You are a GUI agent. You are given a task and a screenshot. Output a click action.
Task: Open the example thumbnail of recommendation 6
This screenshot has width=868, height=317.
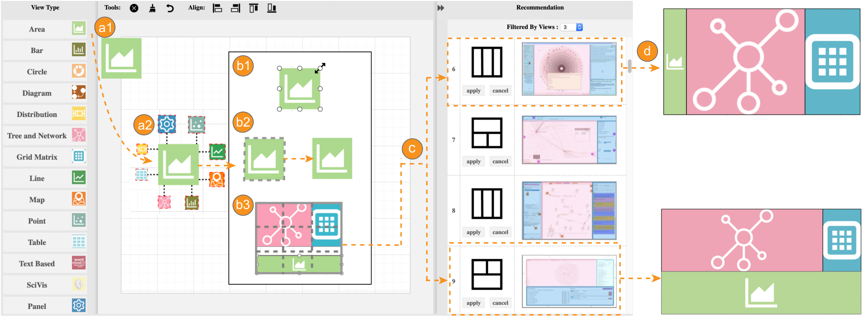[x=569, y=69]
